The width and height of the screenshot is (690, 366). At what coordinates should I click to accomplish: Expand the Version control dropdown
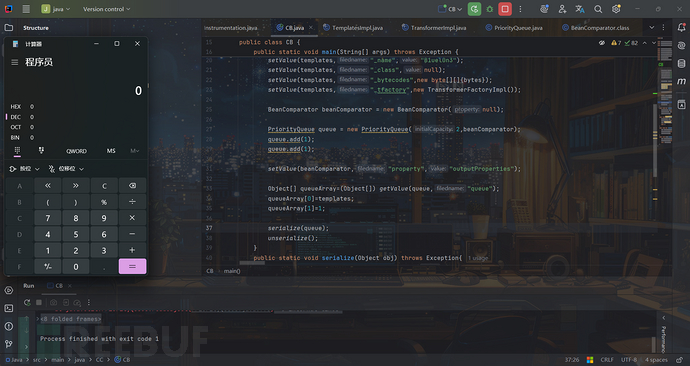(x=106, y=9)
